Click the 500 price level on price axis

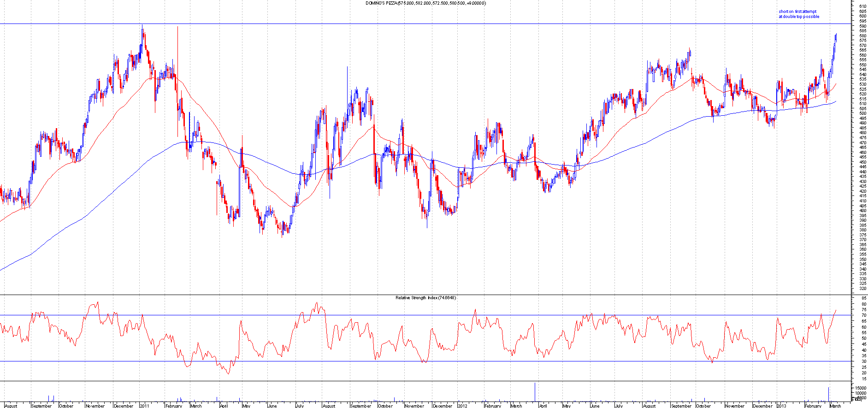(x=862, y=113)
